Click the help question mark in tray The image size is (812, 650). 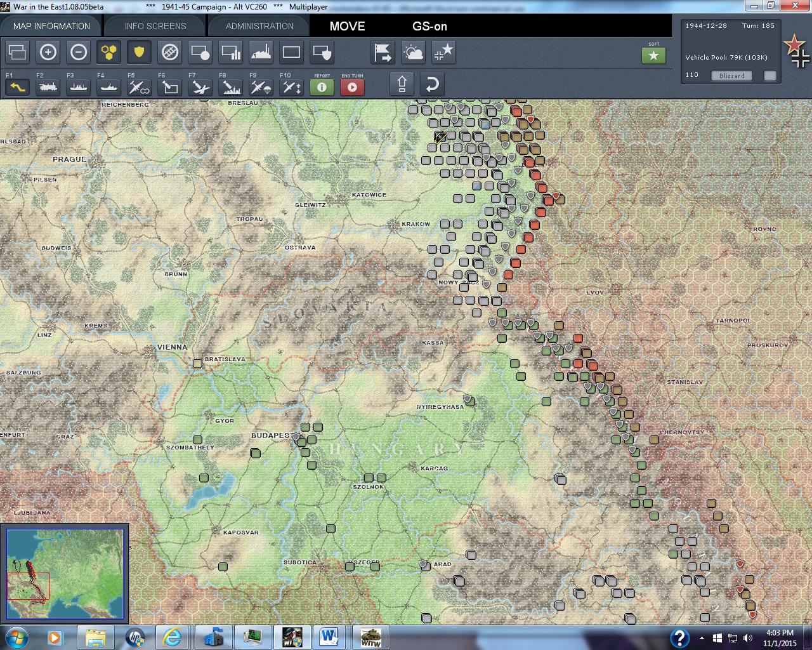[x=679, y=637]
